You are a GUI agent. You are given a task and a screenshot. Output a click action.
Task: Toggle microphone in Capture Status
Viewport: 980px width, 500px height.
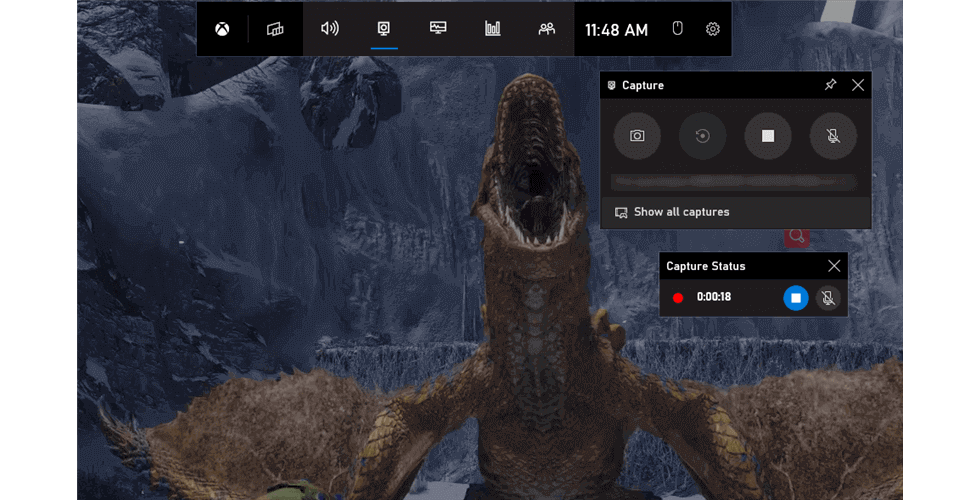coord(828,298)
